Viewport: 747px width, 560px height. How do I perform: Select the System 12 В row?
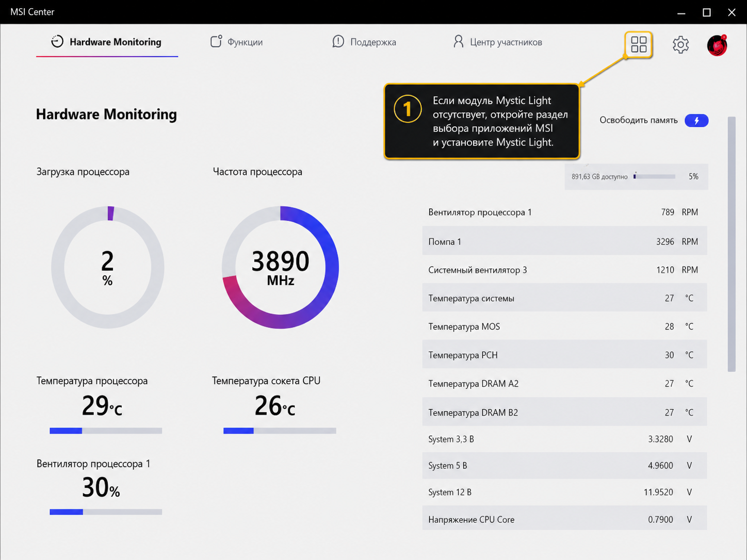coord(564,492)
